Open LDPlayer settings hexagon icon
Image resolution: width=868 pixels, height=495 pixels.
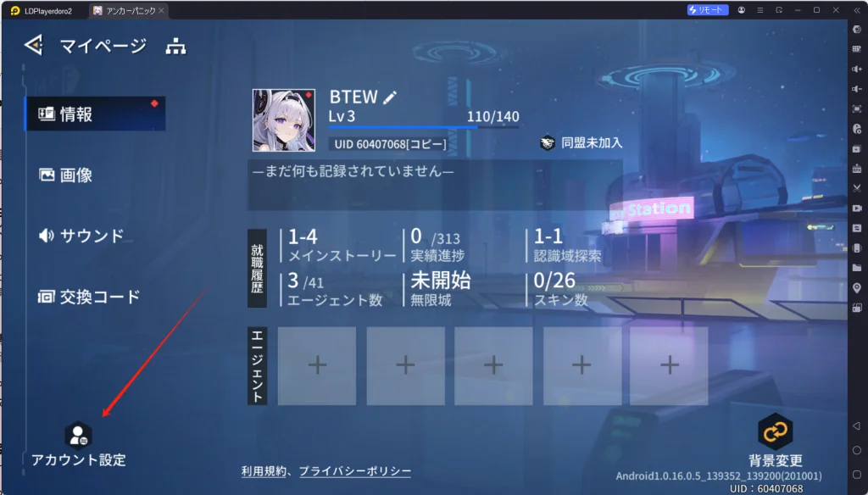tap(857, 30)
